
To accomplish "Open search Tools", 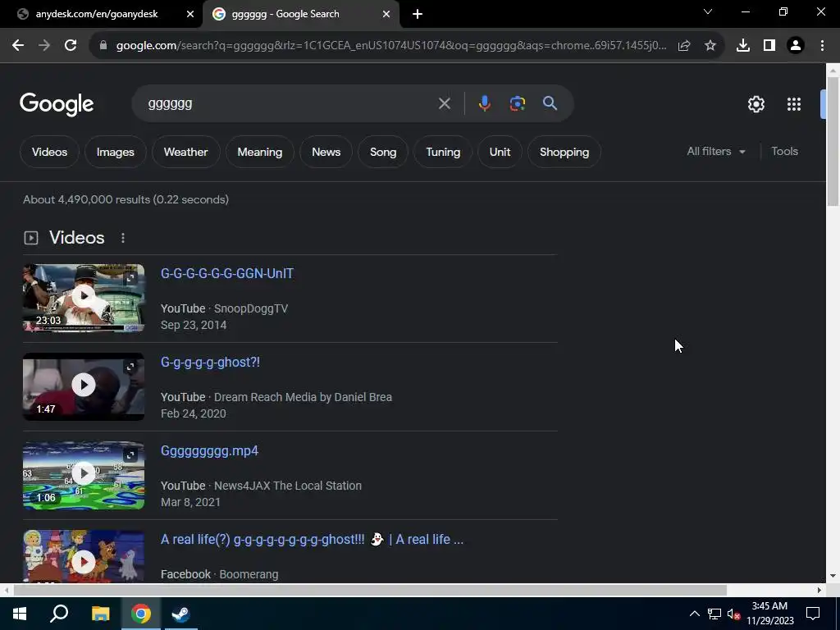I will (784, 152).
